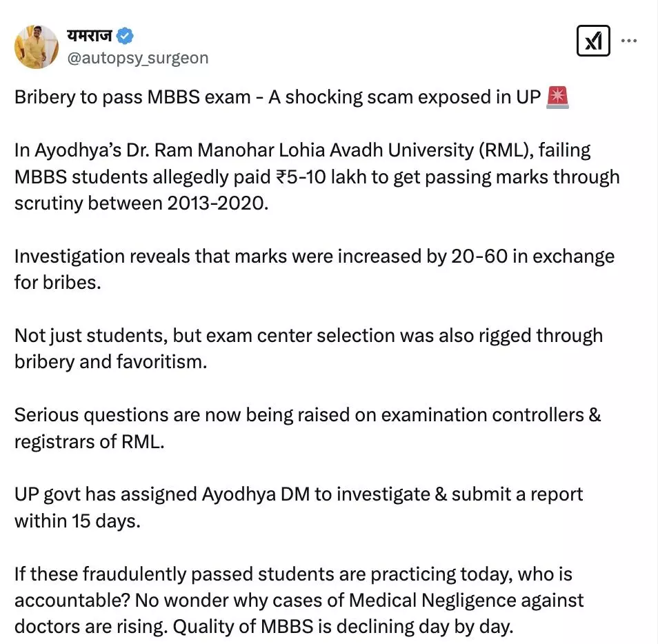Open the @autopsy_surgeon handle link
This screenshot has height=644, width=658.
click(137, 58)
